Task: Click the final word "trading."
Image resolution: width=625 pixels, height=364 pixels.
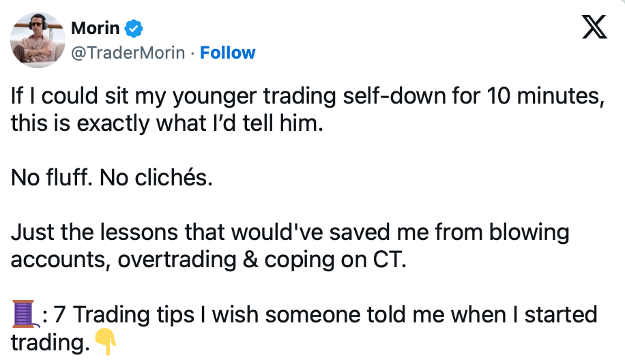Action: [51, 342]
